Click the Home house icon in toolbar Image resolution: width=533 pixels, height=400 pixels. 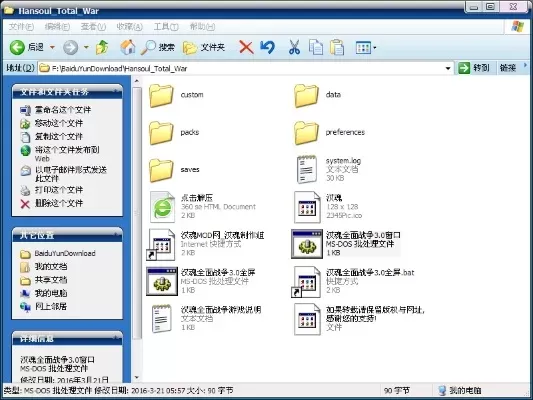(128, 48)
